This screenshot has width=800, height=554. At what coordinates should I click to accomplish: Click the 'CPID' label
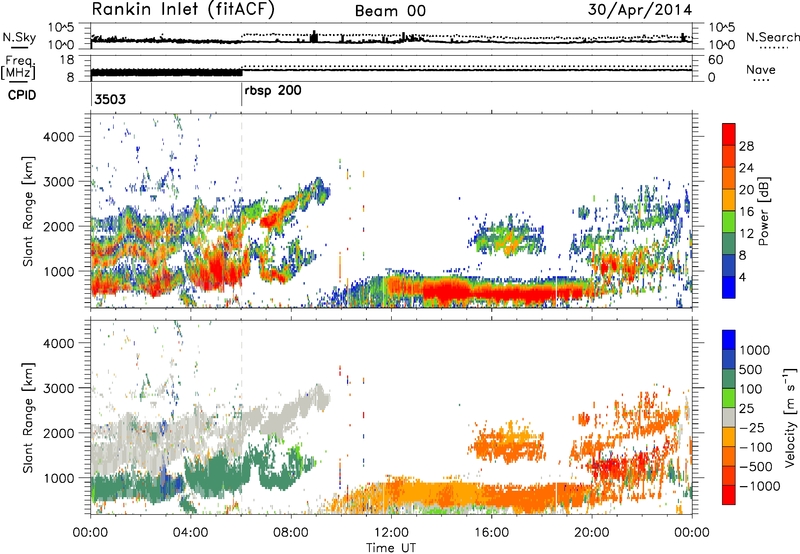click(x=22, y=95)
